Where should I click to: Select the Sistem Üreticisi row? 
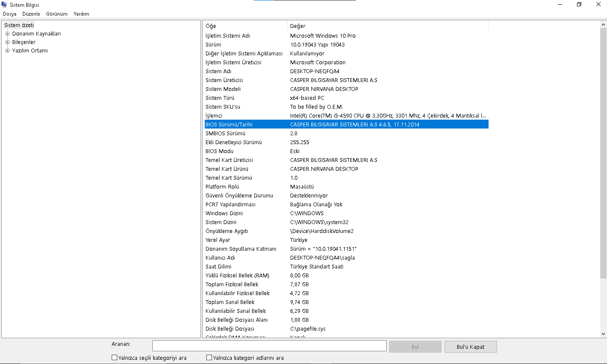[x=346, y=80]
